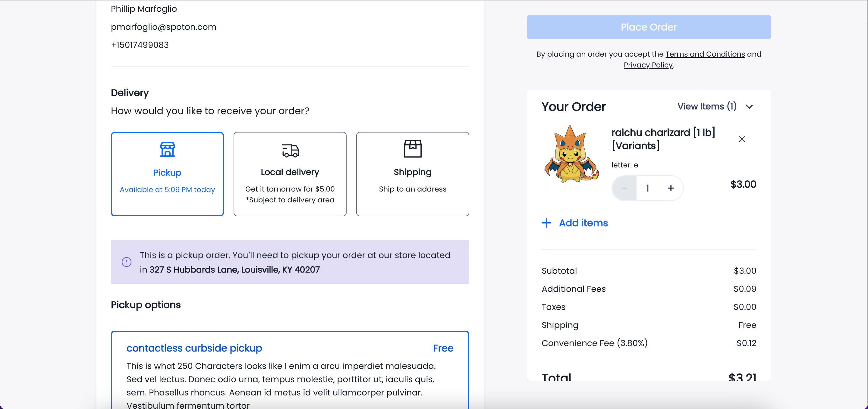Viewport: 868px width, 409px height.
Task: Click the plus stepper icon on order item
Action: (670, 188)
